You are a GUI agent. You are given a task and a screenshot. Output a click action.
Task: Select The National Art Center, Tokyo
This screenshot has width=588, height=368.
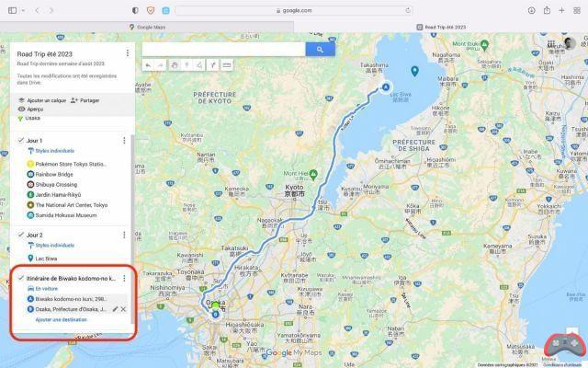[x=67, y=205]
